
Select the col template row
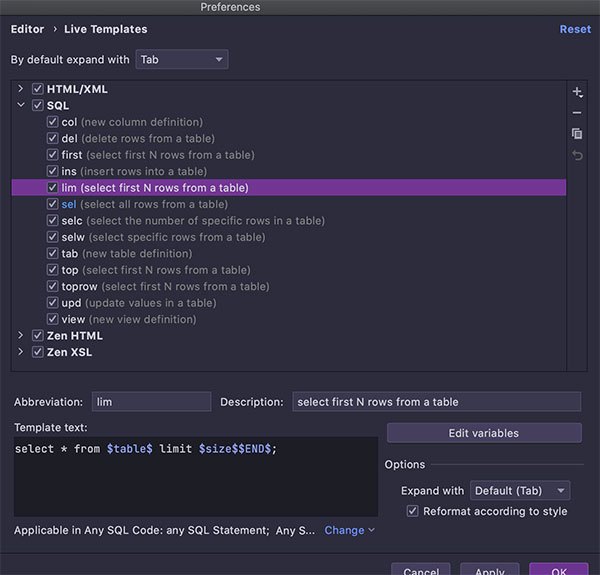[x=289, y=122]
